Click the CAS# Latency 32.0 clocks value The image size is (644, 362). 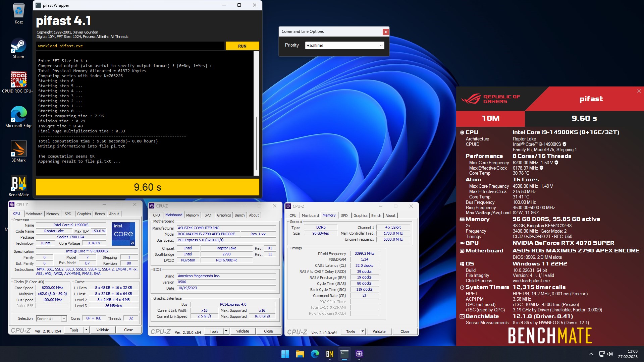tap(364, 266)
